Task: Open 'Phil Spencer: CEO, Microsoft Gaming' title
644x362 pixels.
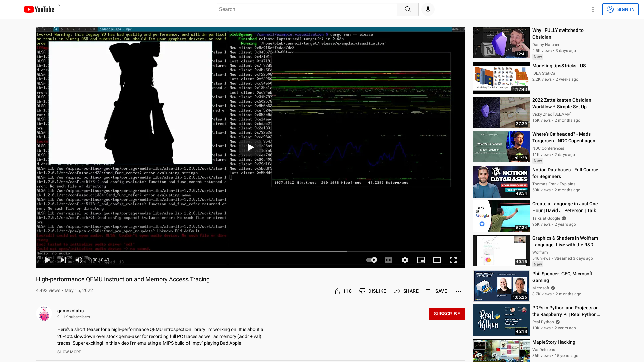Action: pyautogui.click(x=562, y=277)
